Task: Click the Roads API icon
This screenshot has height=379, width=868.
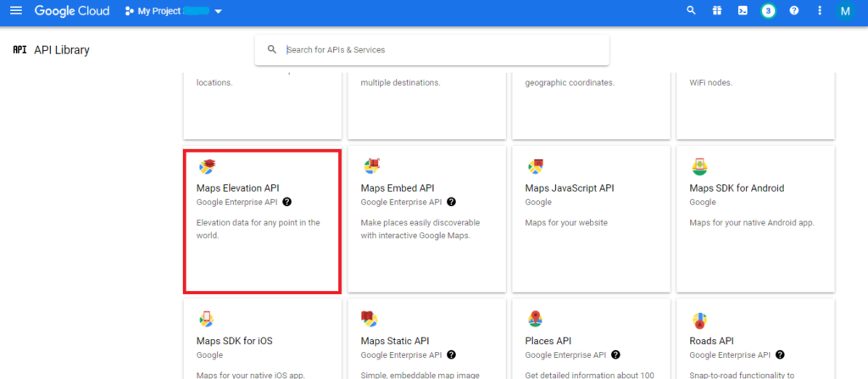Action: pos(699,319)
